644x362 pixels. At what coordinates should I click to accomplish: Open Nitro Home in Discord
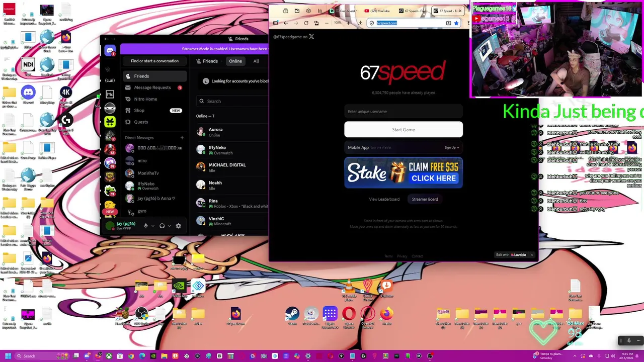click(154, 99)
